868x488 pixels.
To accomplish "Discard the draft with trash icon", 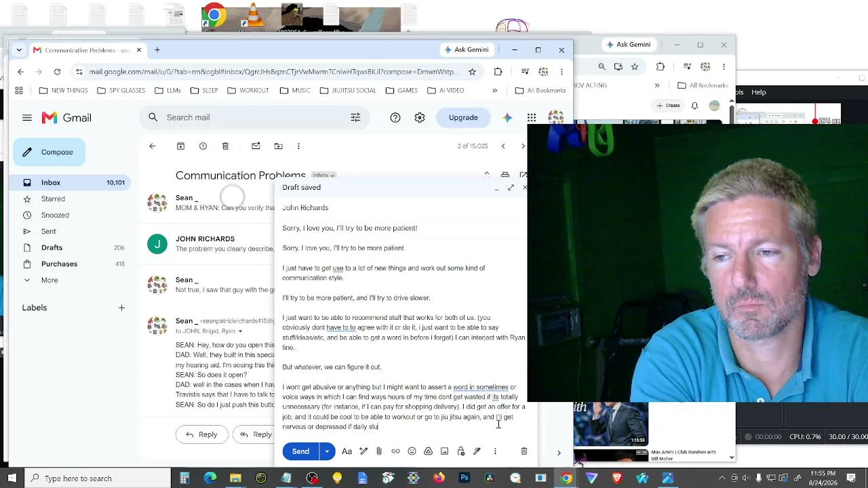I will (x=524, y=451).
